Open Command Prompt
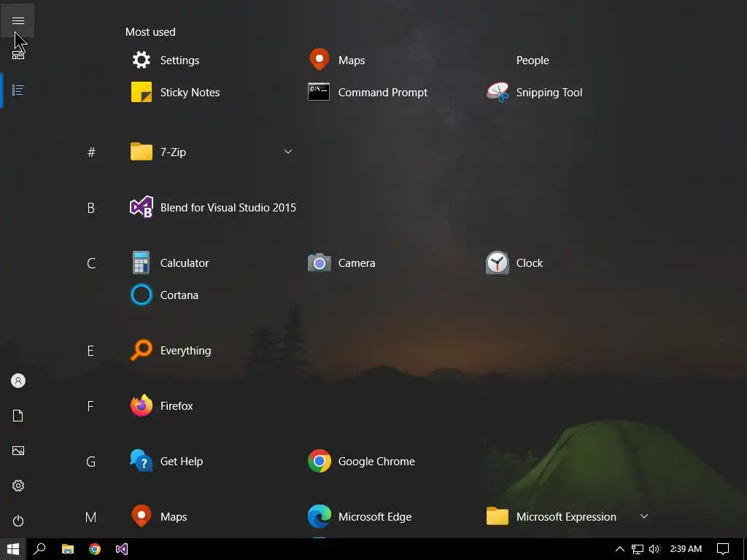Screen dimensions: 747x560 click(368, 93)
